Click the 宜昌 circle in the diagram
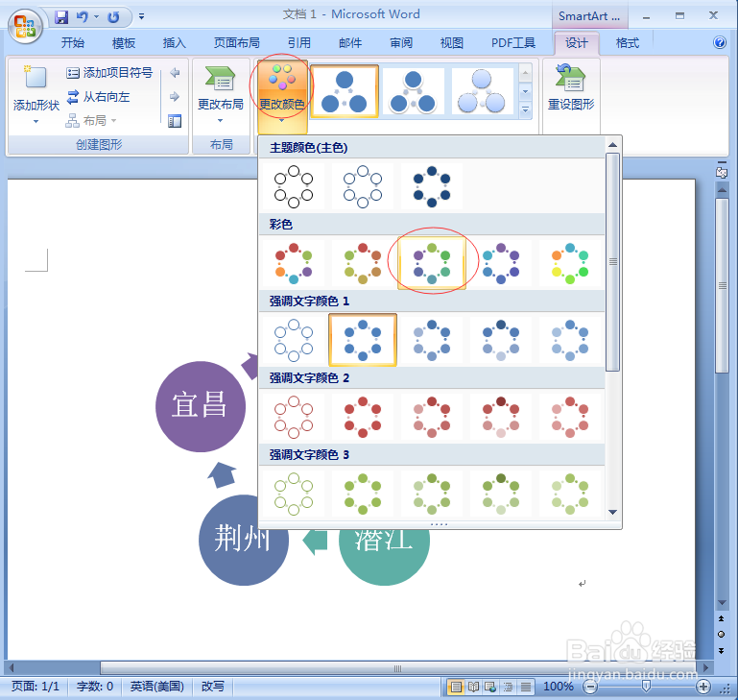 tap(201, 406)
